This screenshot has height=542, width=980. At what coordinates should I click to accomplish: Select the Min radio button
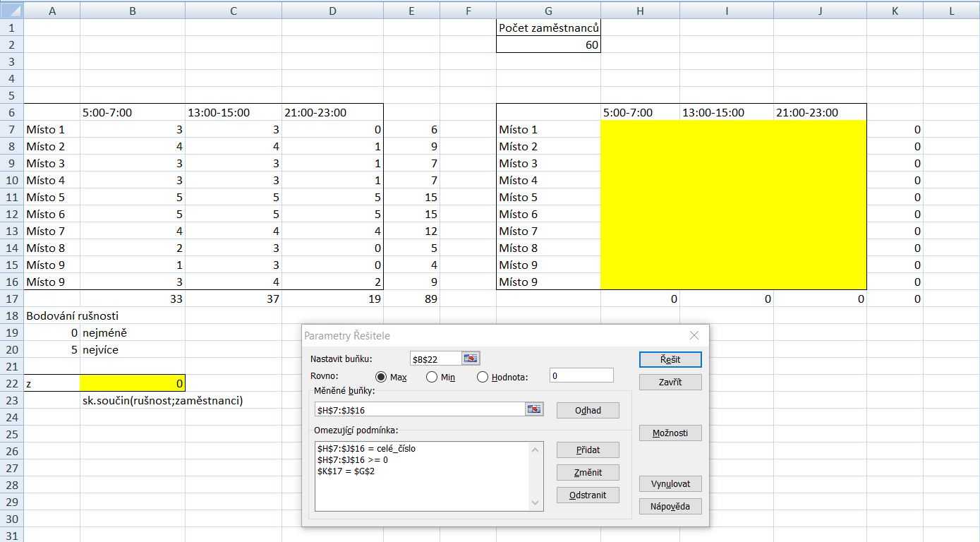pyautogui.click(x=432, y=377)
